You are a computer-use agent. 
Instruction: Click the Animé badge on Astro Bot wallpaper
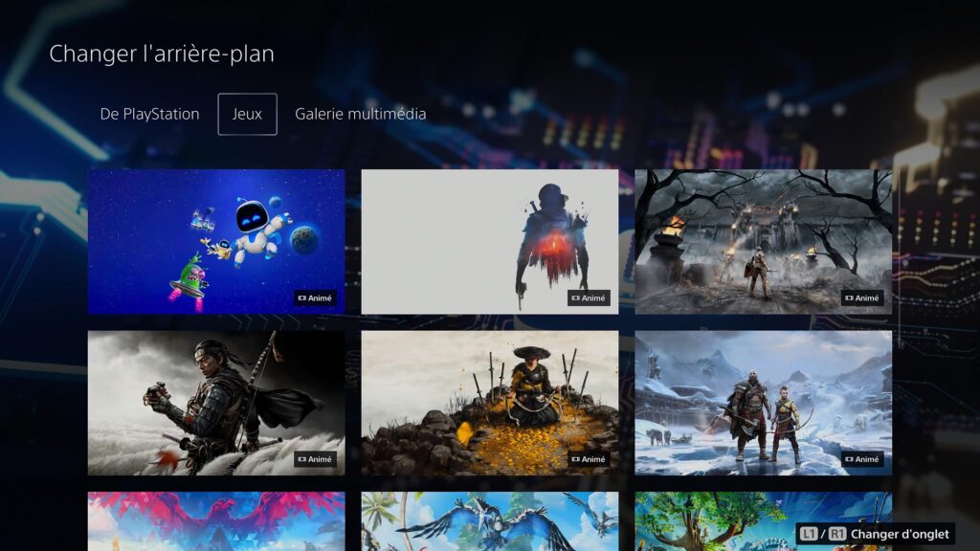[315, 298]
